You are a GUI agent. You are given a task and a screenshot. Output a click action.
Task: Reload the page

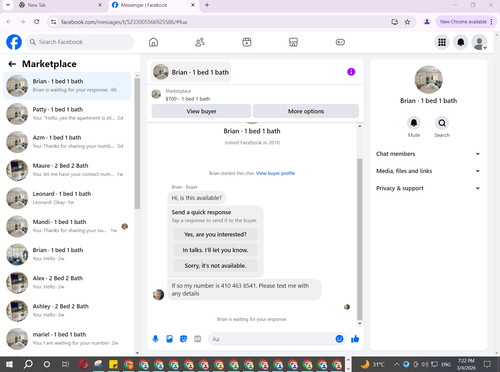[x=37, y=22]
